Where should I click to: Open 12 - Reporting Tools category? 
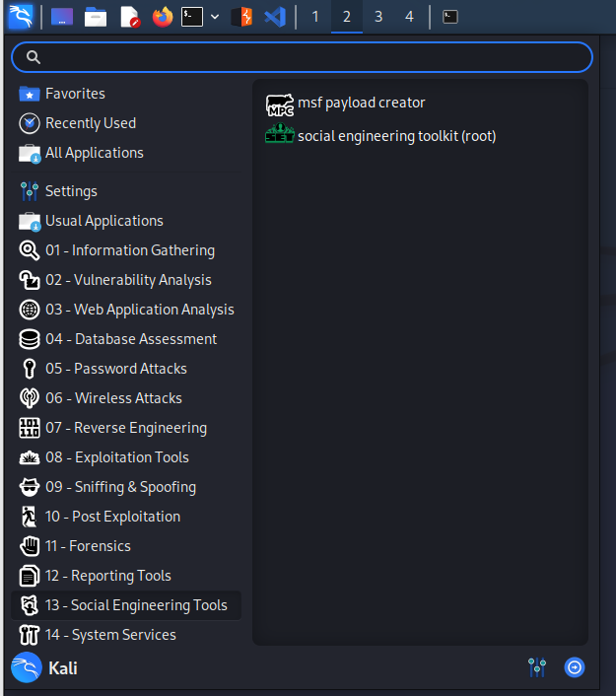click(x=126, y=576)
